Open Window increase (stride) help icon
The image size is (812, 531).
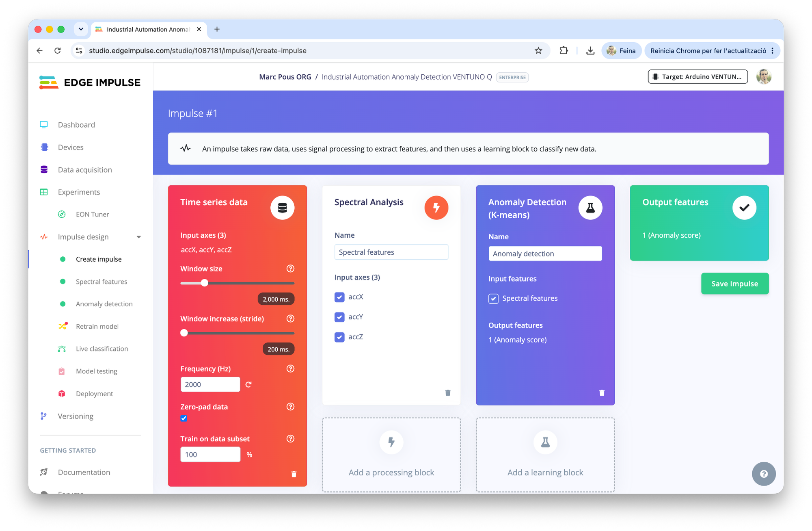tap(290, 319)
